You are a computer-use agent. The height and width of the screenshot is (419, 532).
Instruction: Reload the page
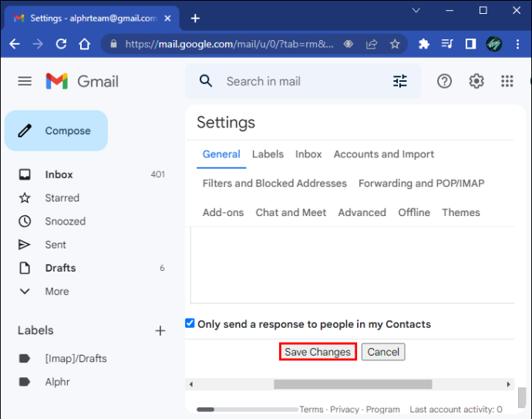point(61,44)
